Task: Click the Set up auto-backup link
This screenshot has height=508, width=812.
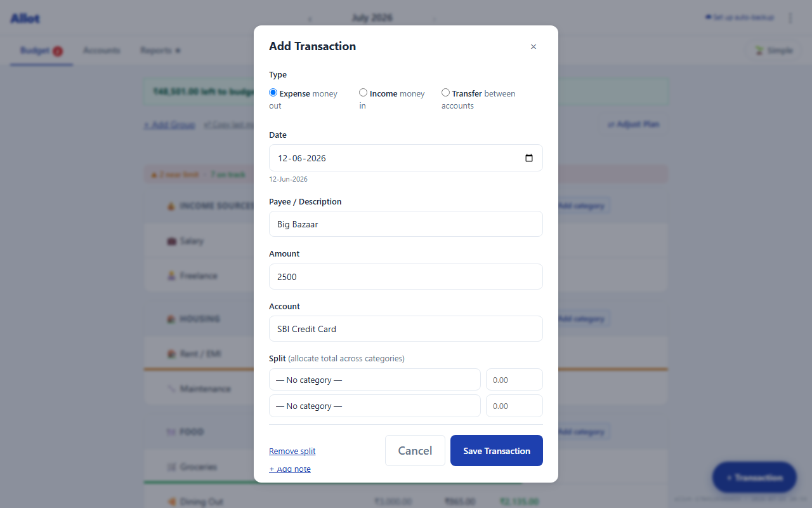Action: 739,18
